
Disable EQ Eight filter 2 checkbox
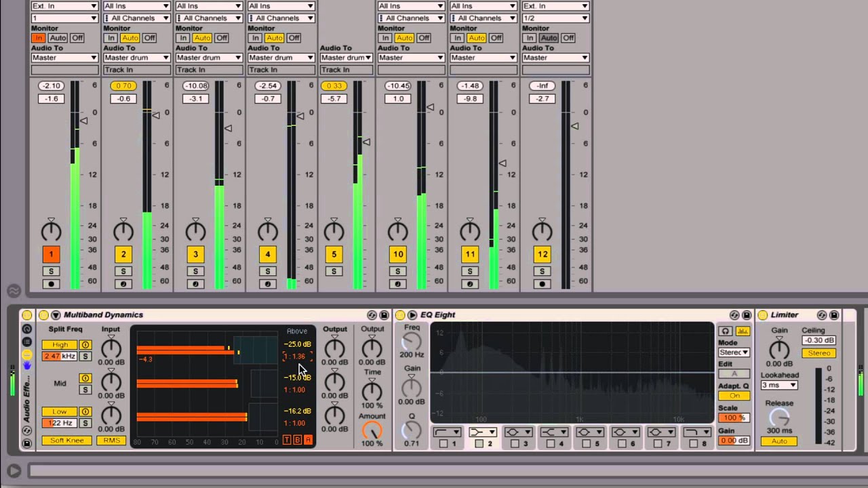[479, 444]
